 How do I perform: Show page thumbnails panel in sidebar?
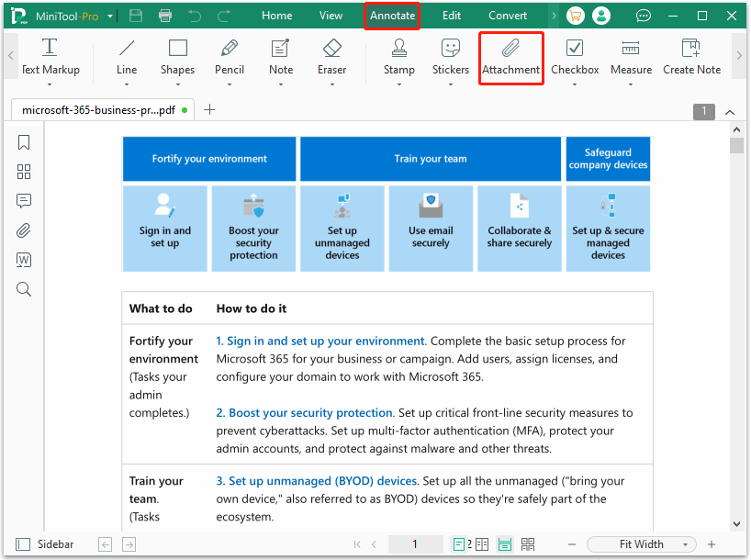24,172
